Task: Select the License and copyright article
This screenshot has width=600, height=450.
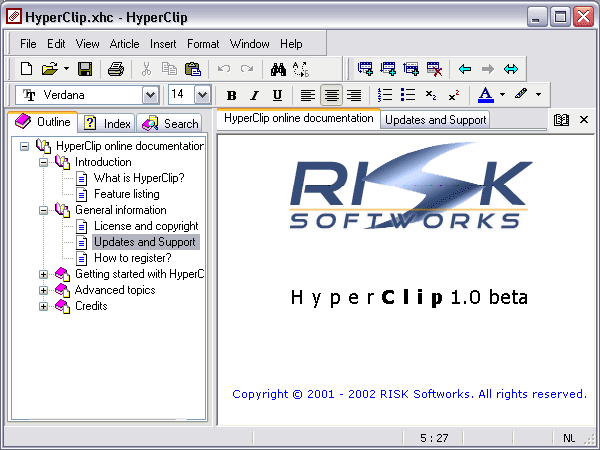Action: [146, 226]
